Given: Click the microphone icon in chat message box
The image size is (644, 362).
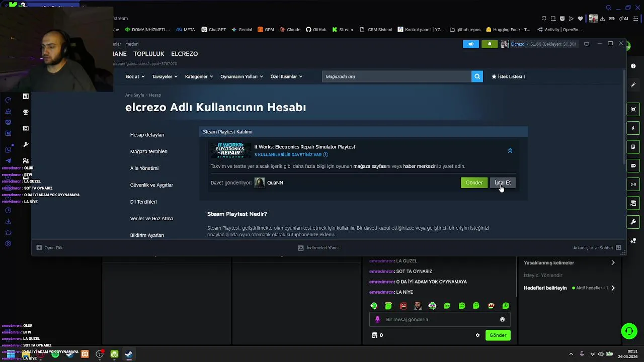Looking at the screenshot, I should pyautogui.click(x=377, y=319).
